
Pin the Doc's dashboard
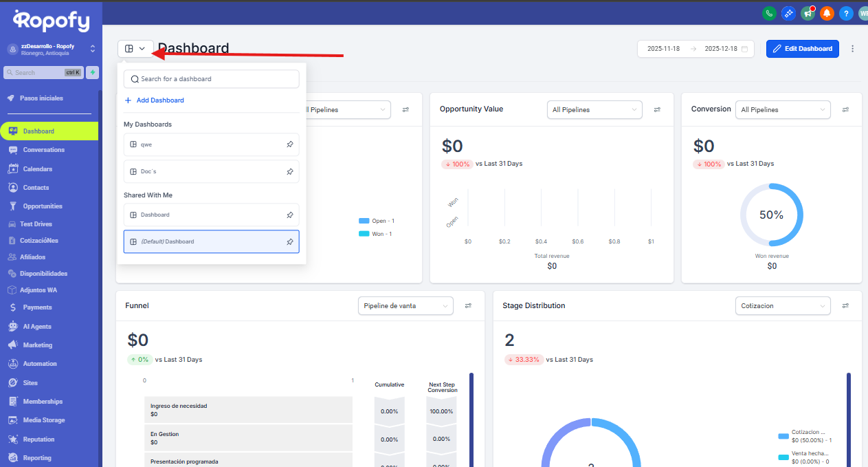tap(289, 171)
